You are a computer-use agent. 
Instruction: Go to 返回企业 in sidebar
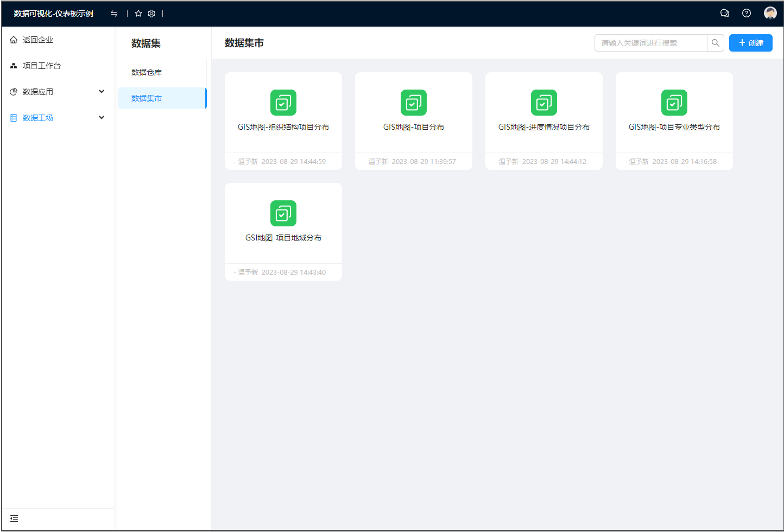point(37,40)
